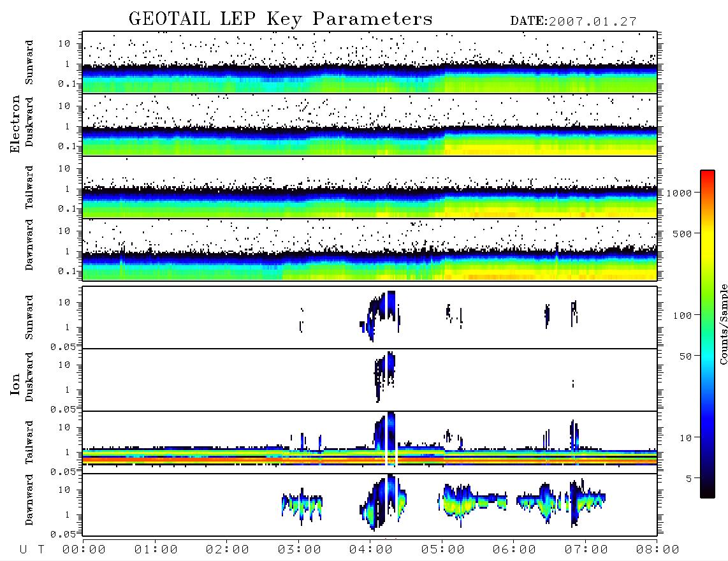Select the Electron "Sunward" axis label
Image resolution: width=728 pixels, height=561 pixels.
[29, 62]
